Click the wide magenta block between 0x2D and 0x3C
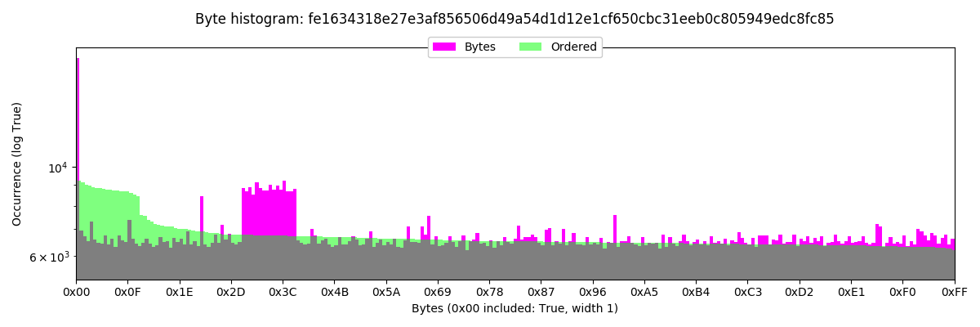980x327 pixels. [269, 213]
